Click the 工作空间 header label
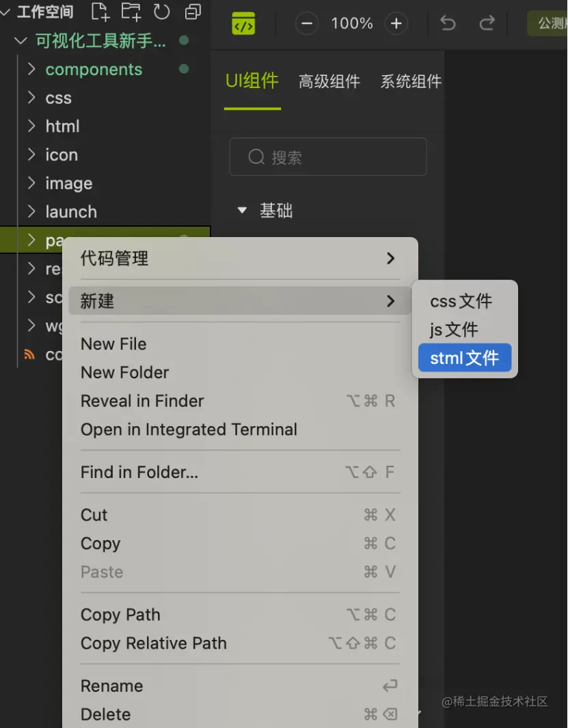Image resolution: width=568 pixels, height=728 pixels. pyautogui.click(x=45, y=12)
